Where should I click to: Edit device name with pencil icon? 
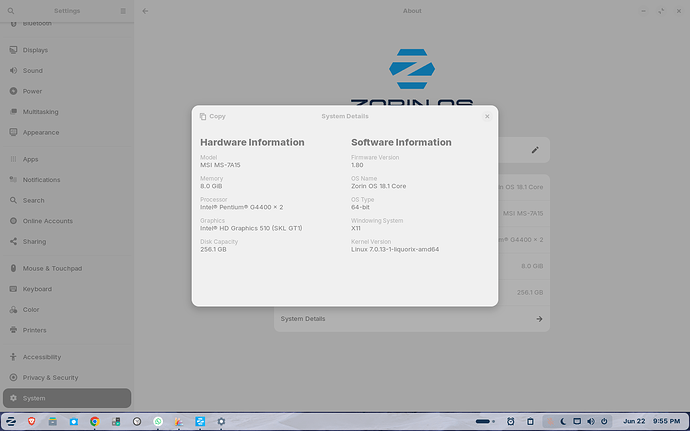pos(535,150)
